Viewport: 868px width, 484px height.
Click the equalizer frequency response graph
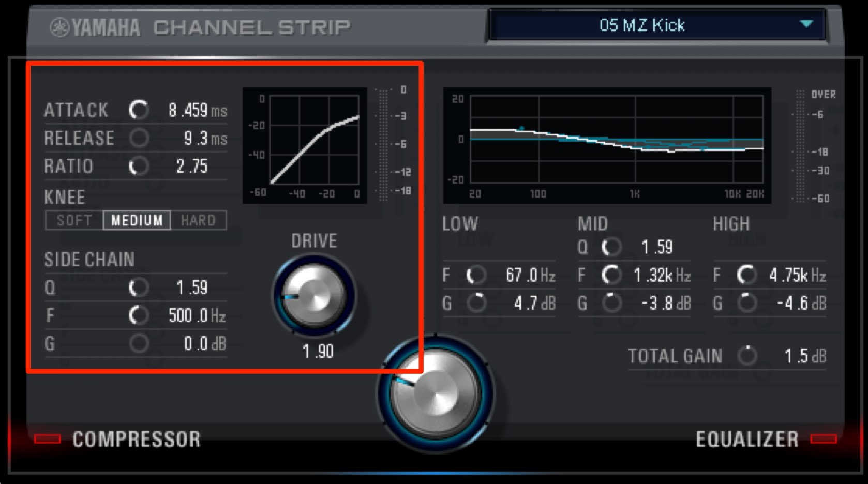click(607, 145)
